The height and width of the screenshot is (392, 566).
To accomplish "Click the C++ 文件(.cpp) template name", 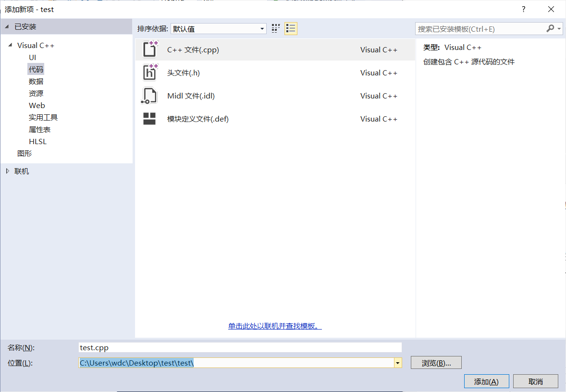I will (x=193, y=49).
